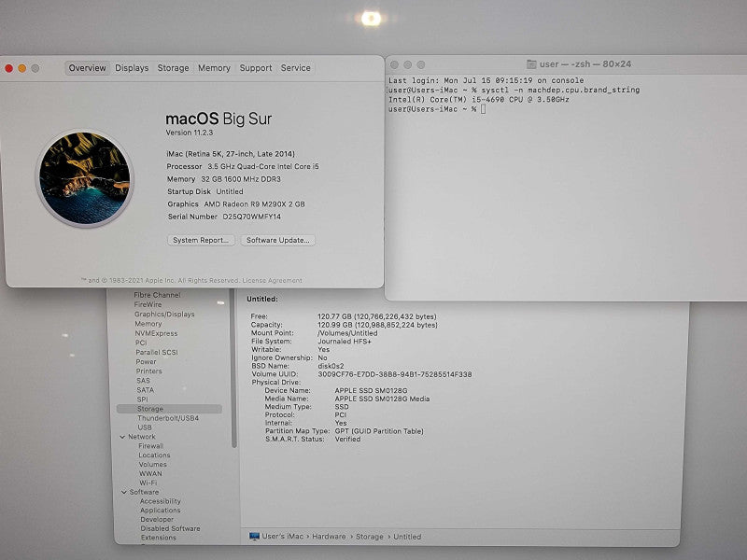Click the APPLE SSD SM0128G device name

tap(371, 390)
